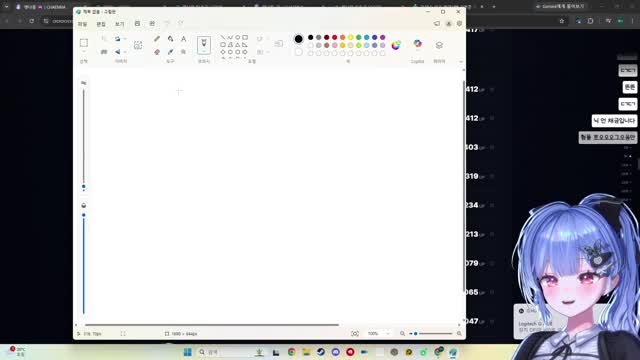Click the zoom in magnifier in status bar

click(459, 333)
